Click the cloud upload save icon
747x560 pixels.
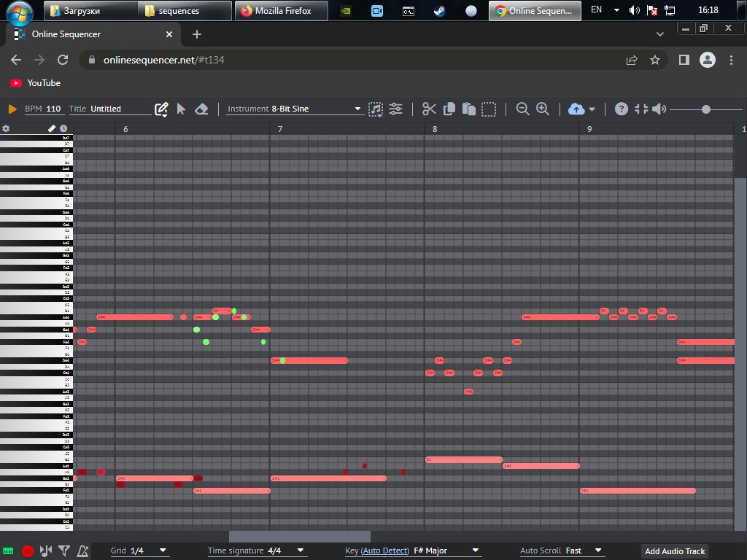click(576, 109)
